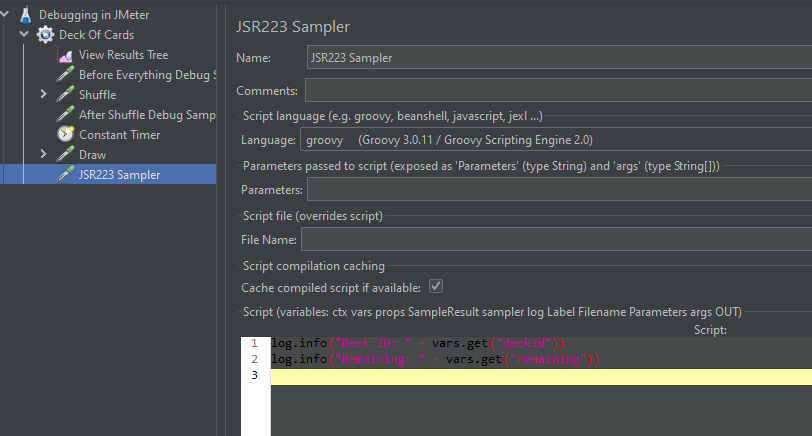Click the JSR223 Sampler tree node icon
This screenshot has width=812, height=436.
coord(65,175)
